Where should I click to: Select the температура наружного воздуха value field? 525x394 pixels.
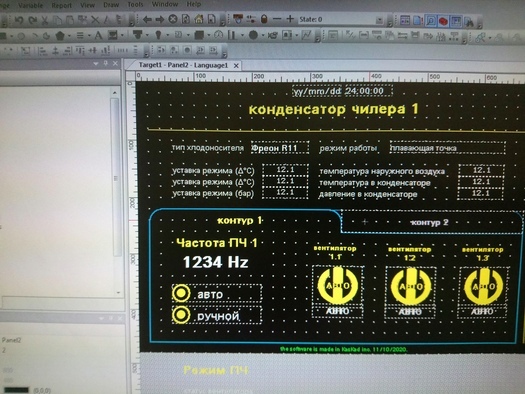[x=481, y=170]
